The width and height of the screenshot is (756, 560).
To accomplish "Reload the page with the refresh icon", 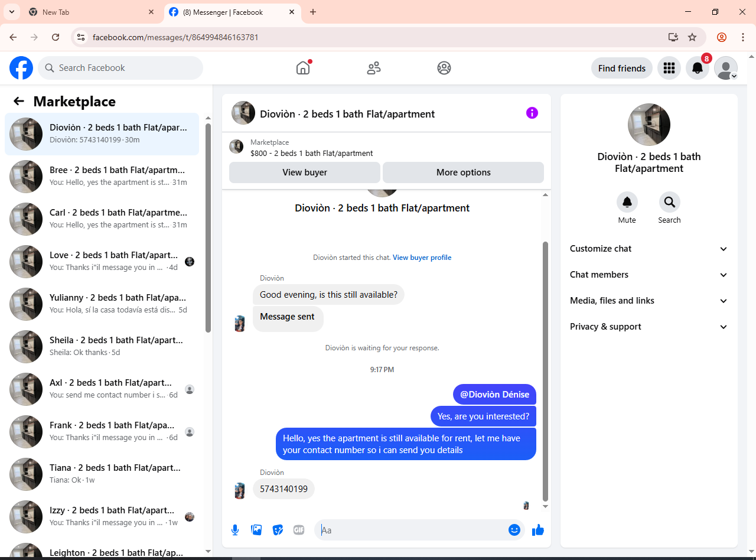I will pyautogui.click(x=56, y=37).
